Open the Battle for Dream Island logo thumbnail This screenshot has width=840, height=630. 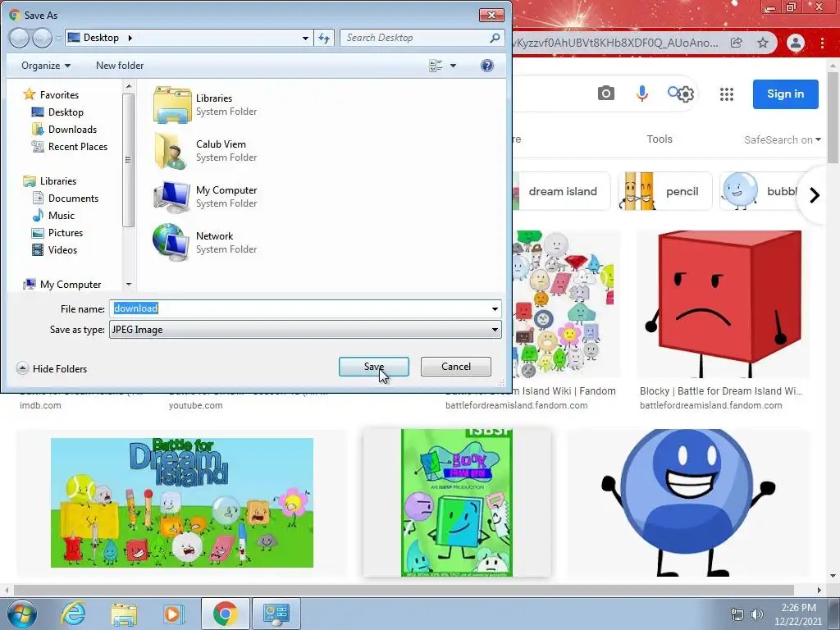pos(182,503)
